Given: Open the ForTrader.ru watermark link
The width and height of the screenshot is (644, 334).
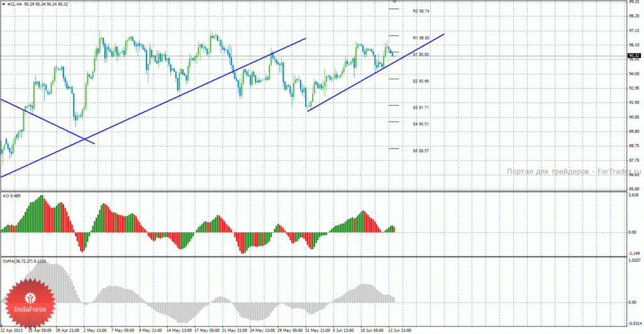Looking at the screenshot, I should (574, 172).
